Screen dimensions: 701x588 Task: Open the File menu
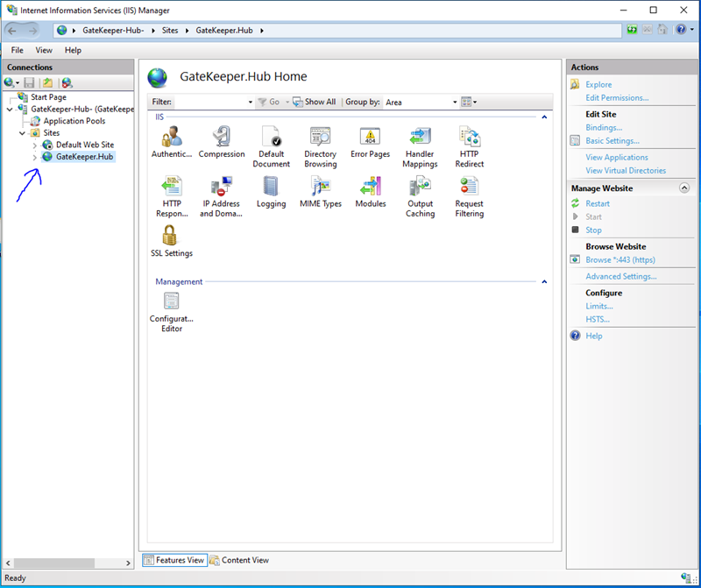pyautogui.click(x=17, y=50)
